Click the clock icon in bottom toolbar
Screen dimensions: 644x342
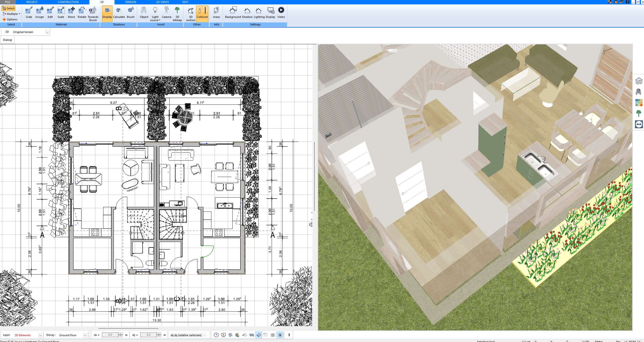tap(216, 335)
